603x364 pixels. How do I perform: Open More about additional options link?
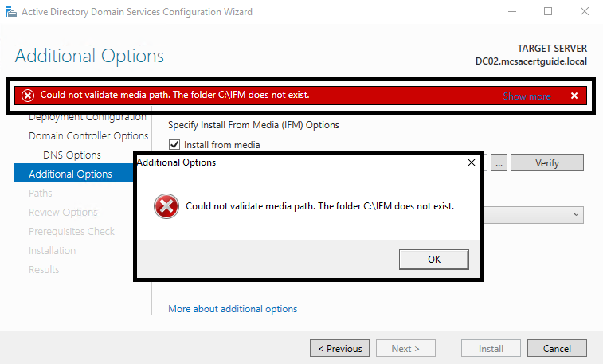233,309
